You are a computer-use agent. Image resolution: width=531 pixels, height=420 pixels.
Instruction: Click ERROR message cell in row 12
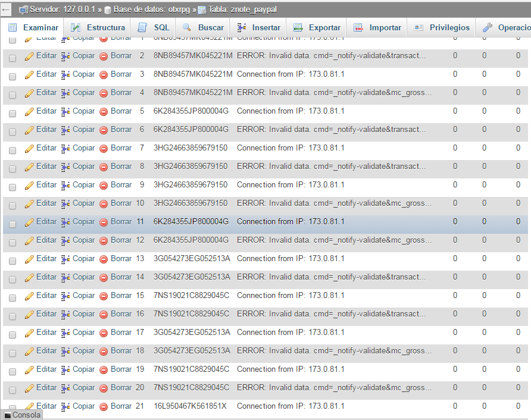pyautogui.click(x=334, y=240)
